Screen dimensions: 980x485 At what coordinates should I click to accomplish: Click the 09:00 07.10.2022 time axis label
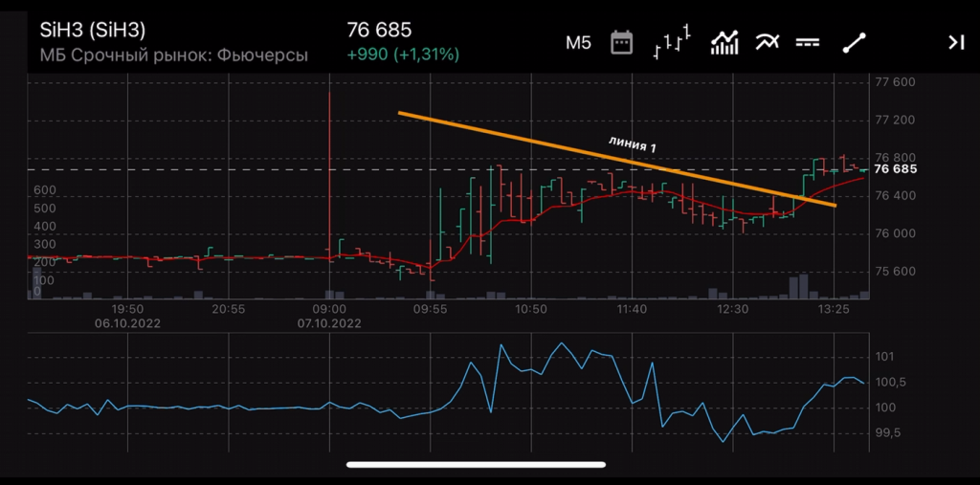328,316
